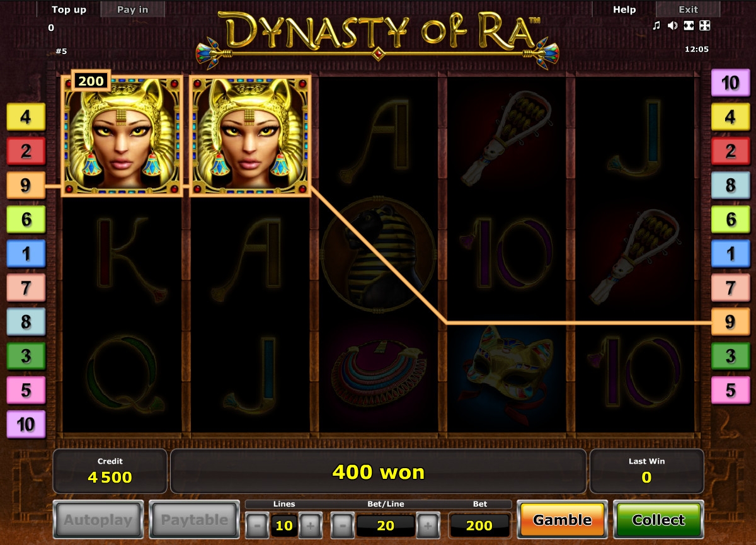Select payline 4 marker on the left

tap(26, 117)
